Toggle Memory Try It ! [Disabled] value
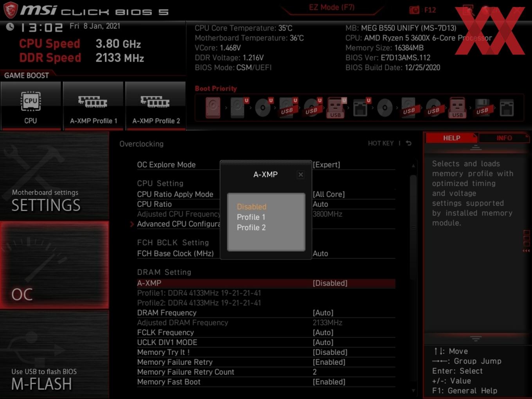 pos(330,352)
